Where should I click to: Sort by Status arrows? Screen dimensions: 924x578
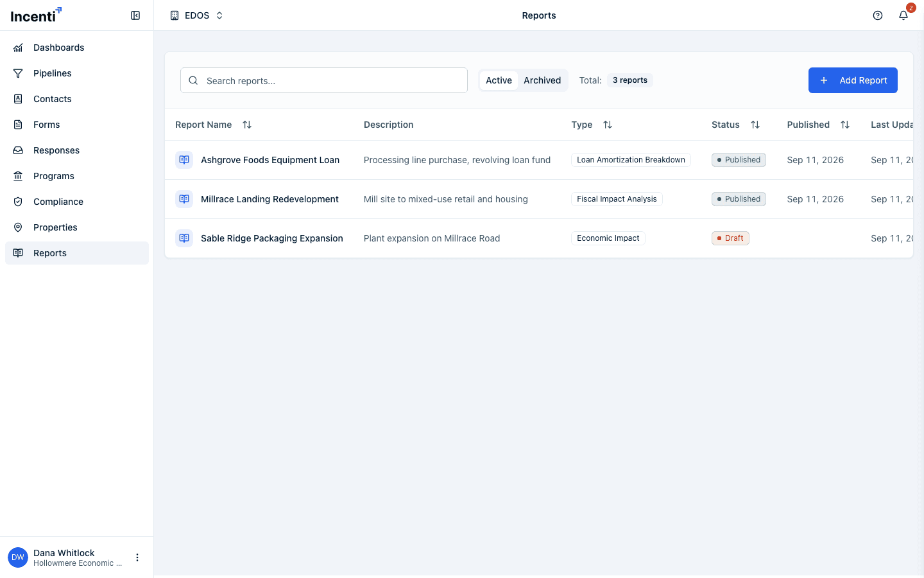click(x=755, y=125)
